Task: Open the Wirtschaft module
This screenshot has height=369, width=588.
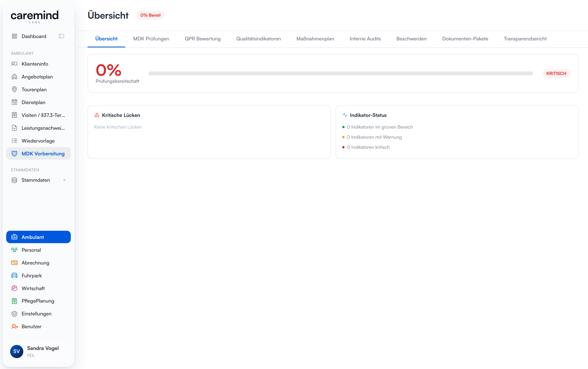Action: (38, 288)
